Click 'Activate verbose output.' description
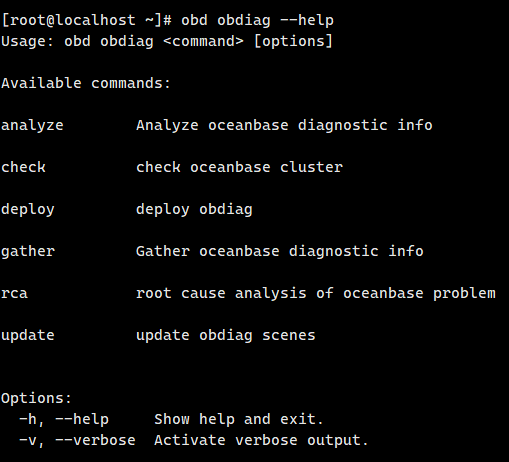509x462 pixels. pos(261,440)
